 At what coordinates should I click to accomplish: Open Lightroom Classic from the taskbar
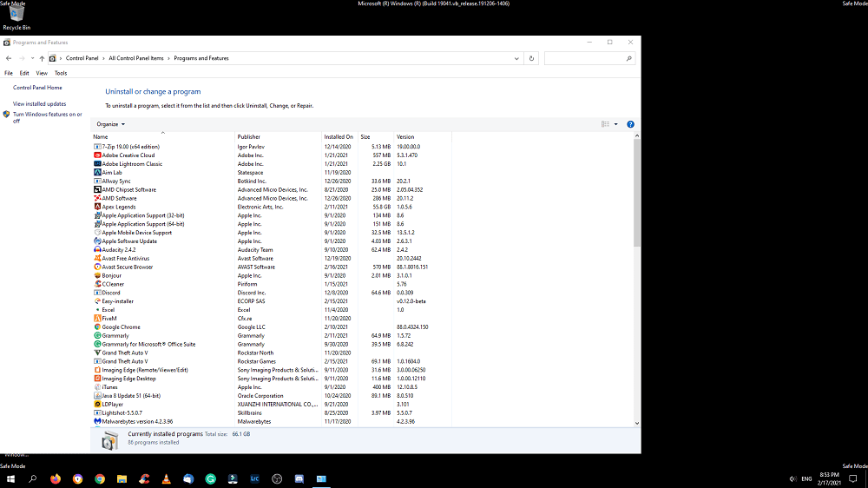pos(254,478)
